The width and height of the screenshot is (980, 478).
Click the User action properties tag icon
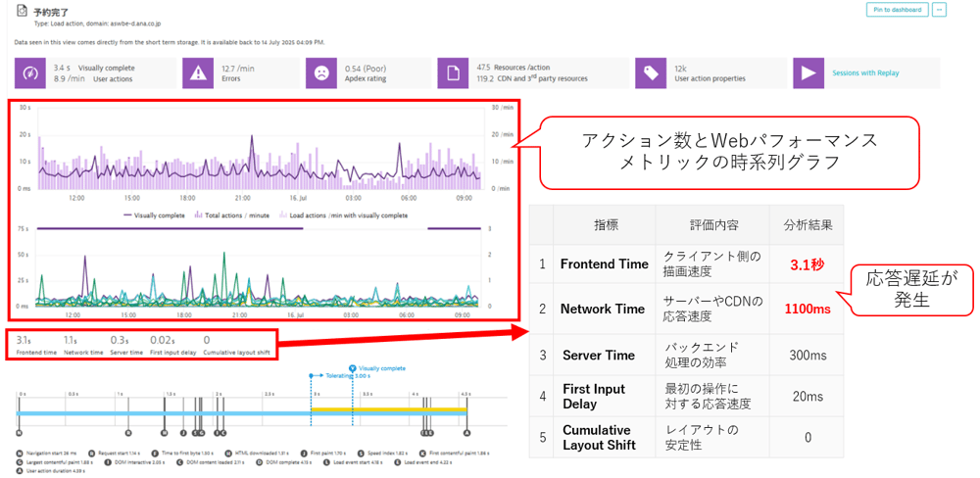coord(652,73)
